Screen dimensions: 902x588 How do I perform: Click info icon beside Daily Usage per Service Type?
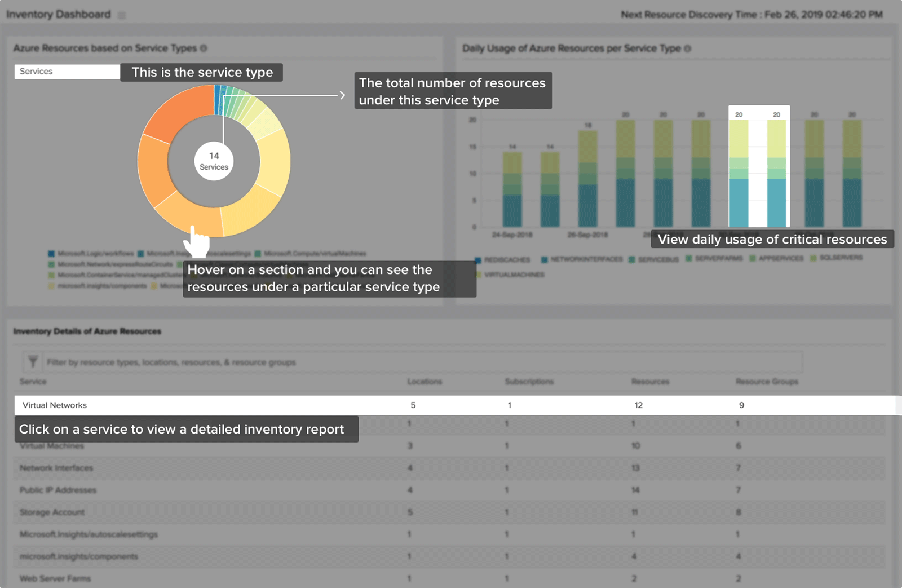(687, 49)
